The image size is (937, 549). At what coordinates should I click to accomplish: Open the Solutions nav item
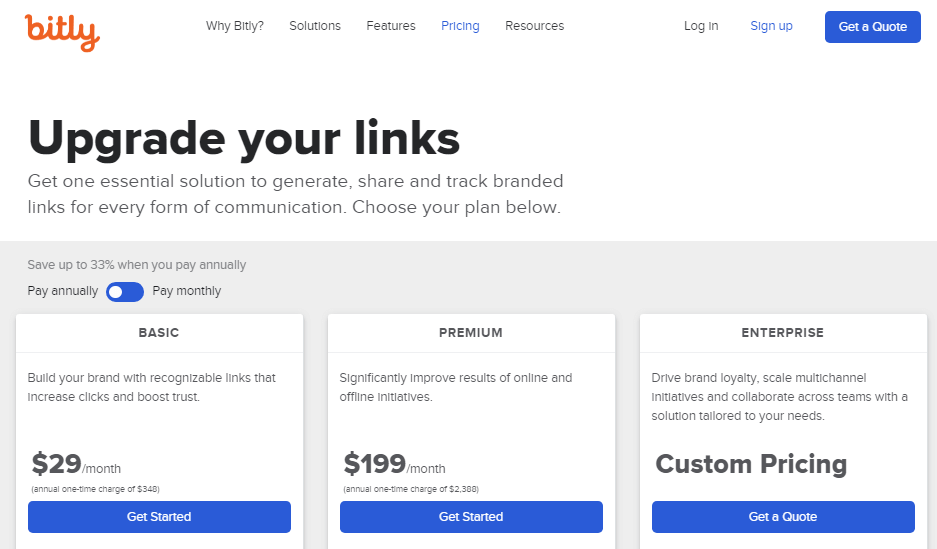click(315, 26)
